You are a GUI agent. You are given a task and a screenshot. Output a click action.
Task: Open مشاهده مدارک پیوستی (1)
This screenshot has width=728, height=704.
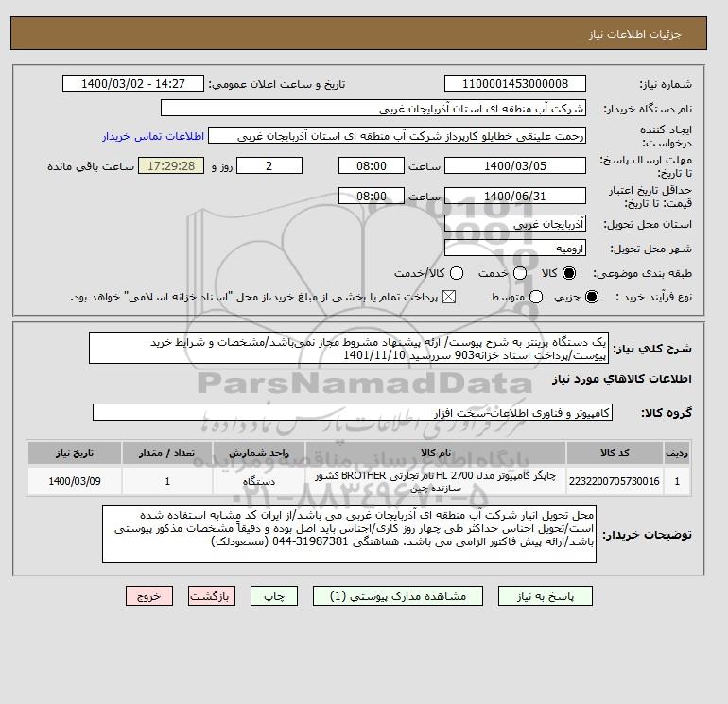[x=398, y=596]
